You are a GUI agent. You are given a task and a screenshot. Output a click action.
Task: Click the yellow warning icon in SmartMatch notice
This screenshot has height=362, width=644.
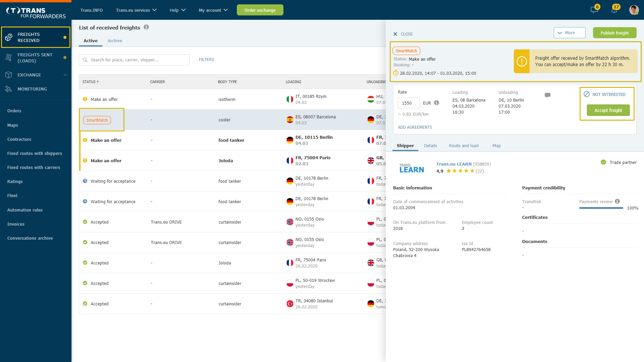(x=522, y=61)
